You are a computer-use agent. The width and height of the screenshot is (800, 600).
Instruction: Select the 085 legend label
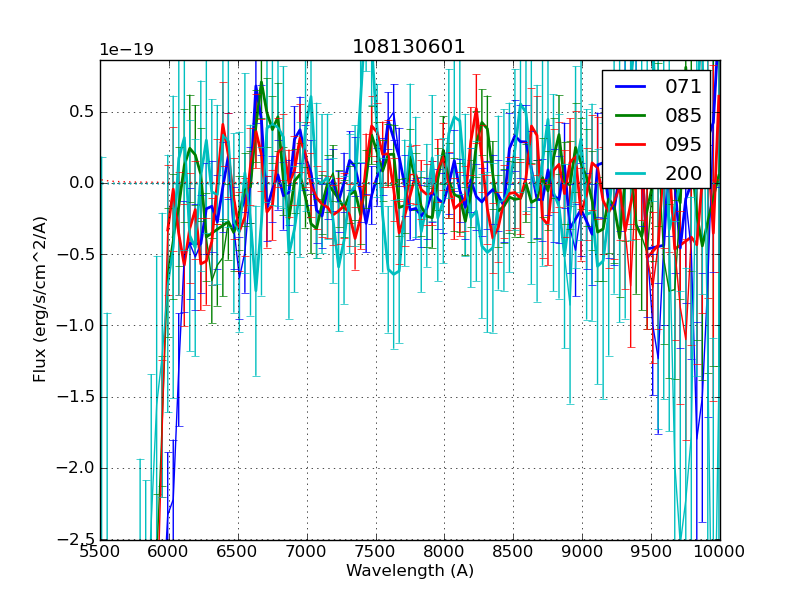[683, 115]
